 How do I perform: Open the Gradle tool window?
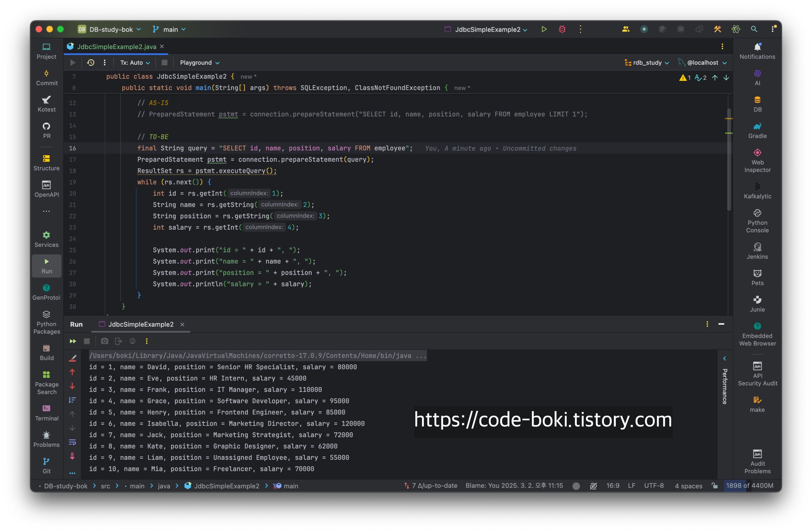757,130
